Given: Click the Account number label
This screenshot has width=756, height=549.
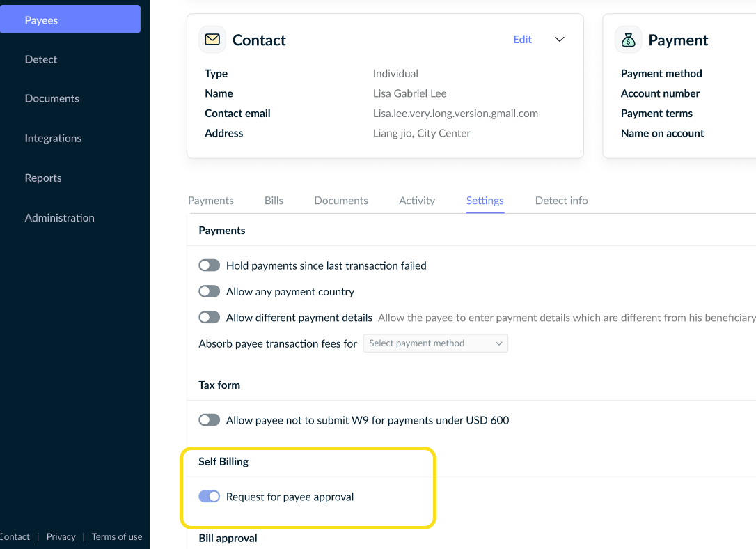Looking at the screenshot, I should pos(660,93).
